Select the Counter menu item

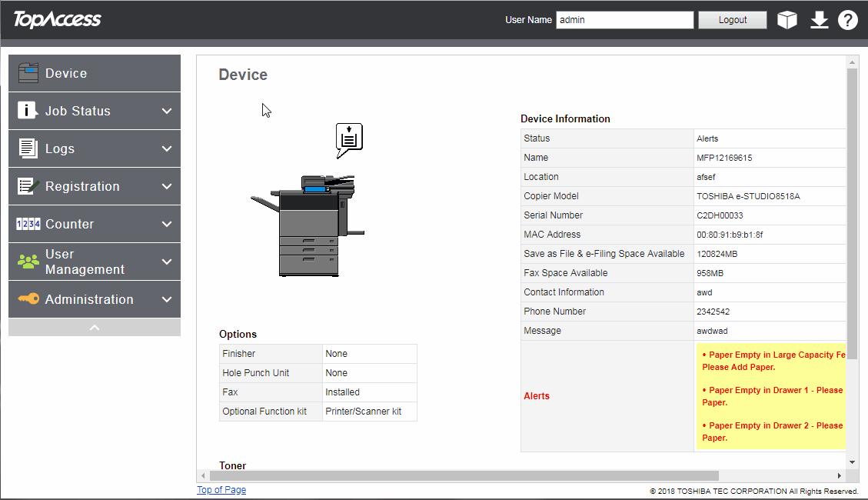click(x=69, y=224)
